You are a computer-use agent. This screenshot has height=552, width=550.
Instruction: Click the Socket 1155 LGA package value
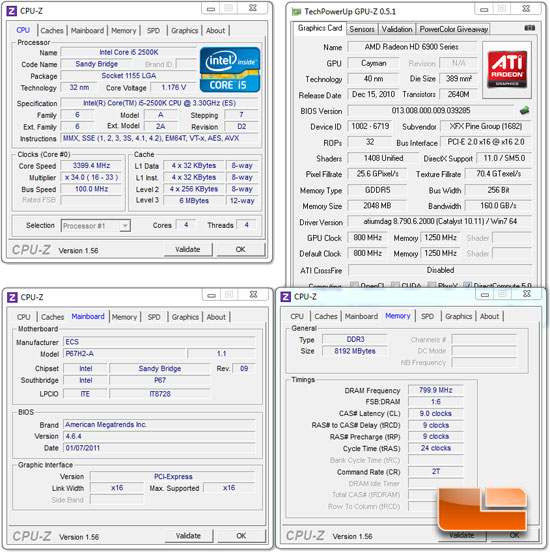pyautogui.click(x=129, y=75)
